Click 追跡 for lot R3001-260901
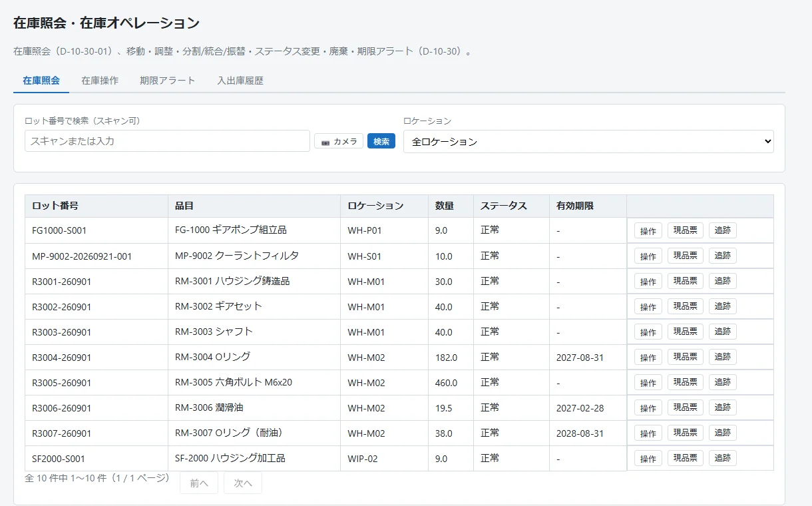Screen dimensions: 812x506 (723, 282)
